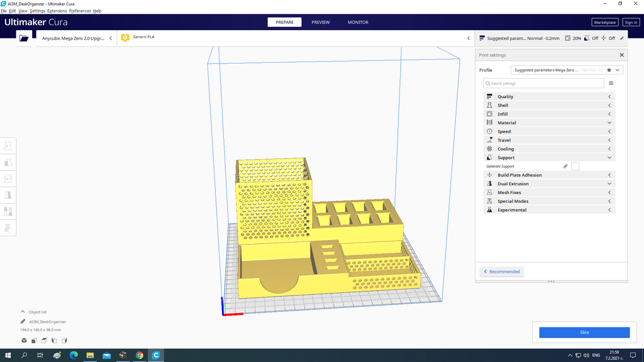Viewport: 644px width, 362px height.
Task: Select the Scale tool in left toolbar
Action: (x=8, y=162)
